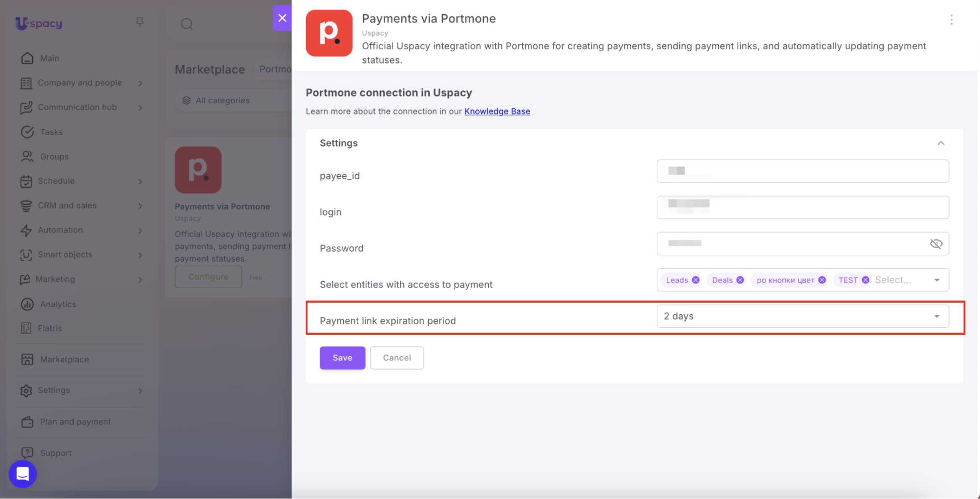The image size is (980, 499).
Task: Close the Portmone settings panel
Action: coord(282,18)
